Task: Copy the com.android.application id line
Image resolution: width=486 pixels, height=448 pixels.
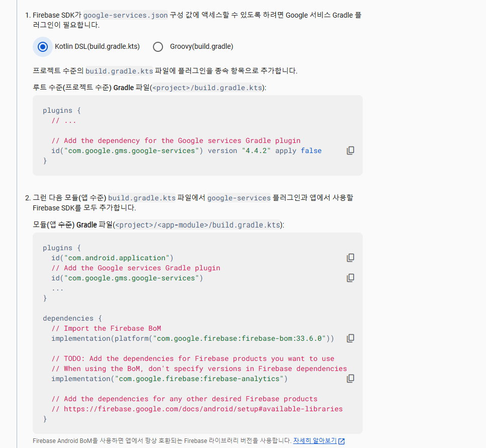Action: click(x=351, y=258)
